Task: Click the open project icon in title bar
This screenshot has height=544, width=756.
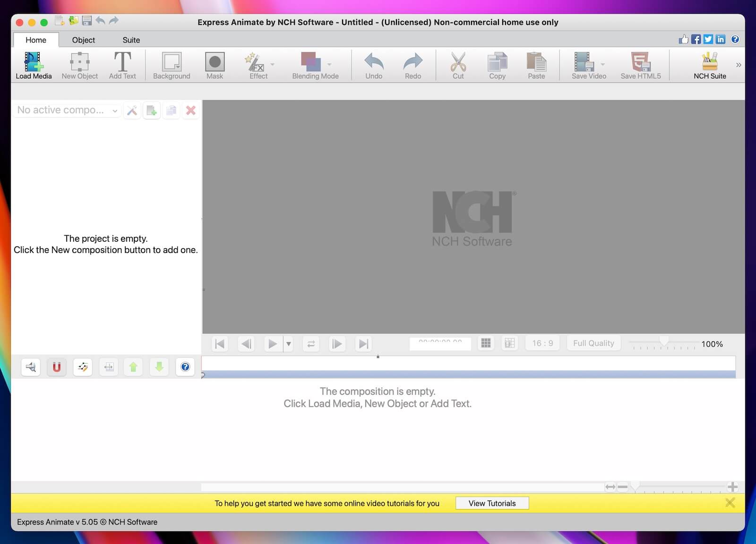Action: point(73,21)
